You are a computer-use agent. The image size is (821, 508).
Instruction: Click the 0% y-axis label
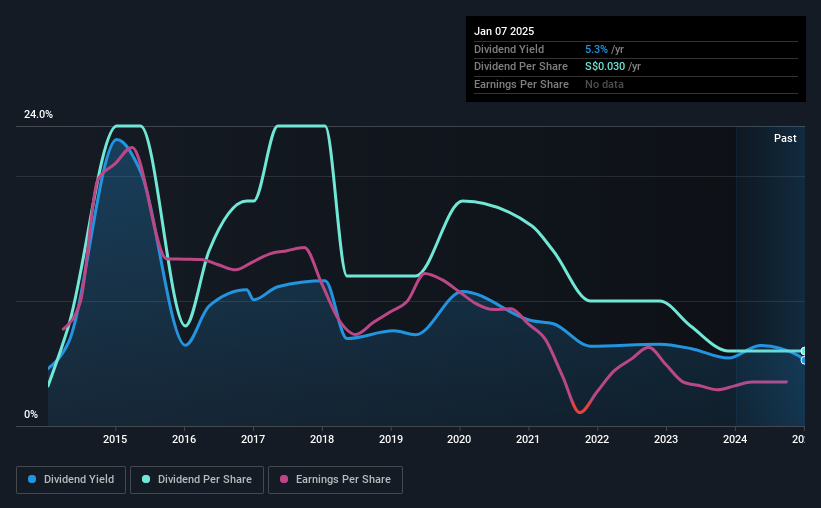[x=31, y=414]
